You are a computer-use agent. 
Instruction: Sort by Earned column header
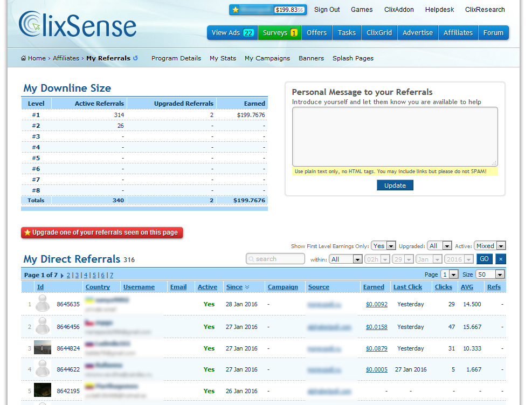(374, 287)
